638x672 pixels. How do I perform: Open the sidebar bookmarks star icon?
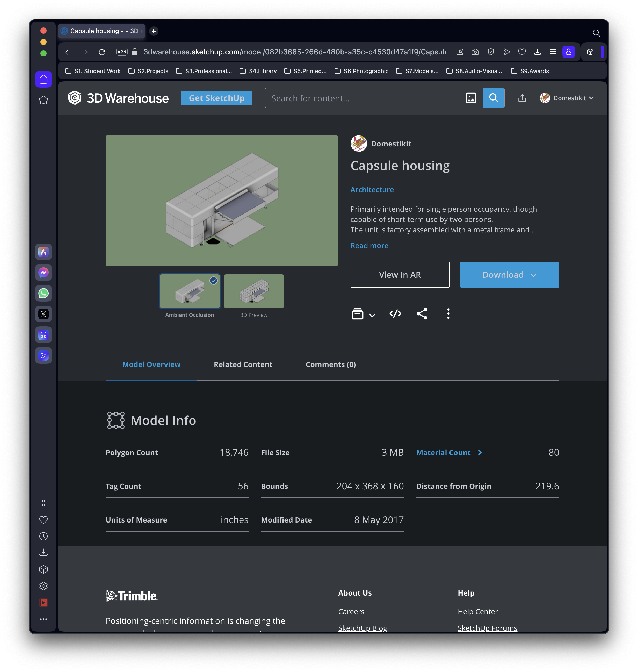(x=44, y=100)
